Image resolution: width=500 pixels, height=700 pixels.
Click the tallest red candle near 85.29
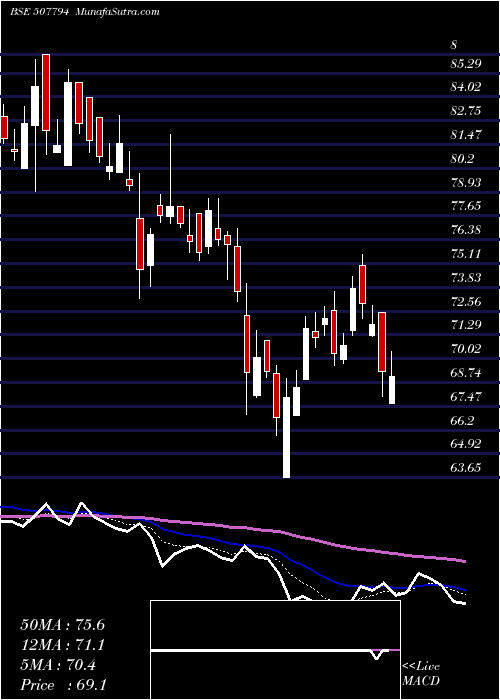click(46, 92)
